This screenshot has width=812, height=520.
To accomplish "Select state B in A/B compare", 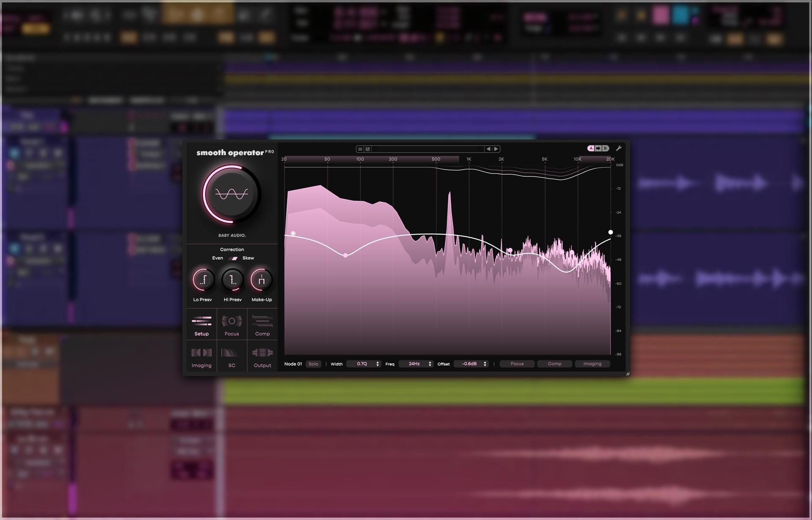I will point(605,148).
